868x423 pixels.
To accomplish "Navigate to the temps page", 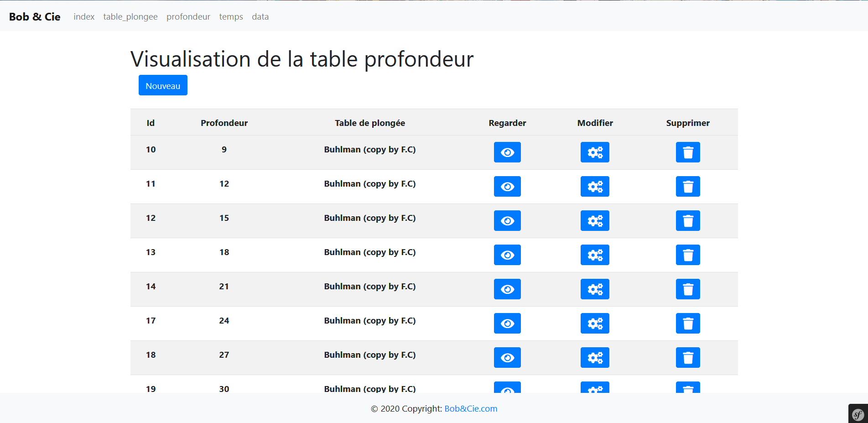I will pyautogui.click(x=231, y=17).
